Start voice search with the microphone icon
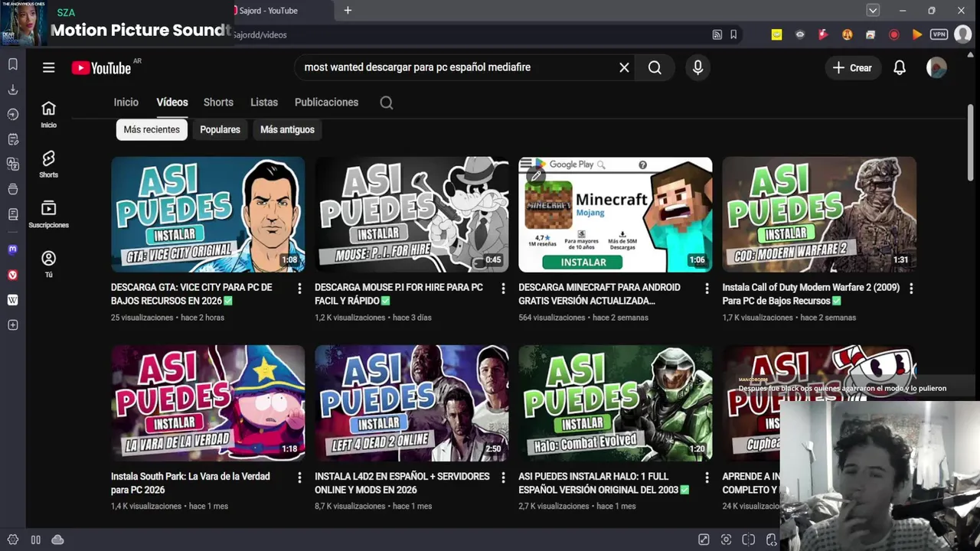 pos(697,67)
